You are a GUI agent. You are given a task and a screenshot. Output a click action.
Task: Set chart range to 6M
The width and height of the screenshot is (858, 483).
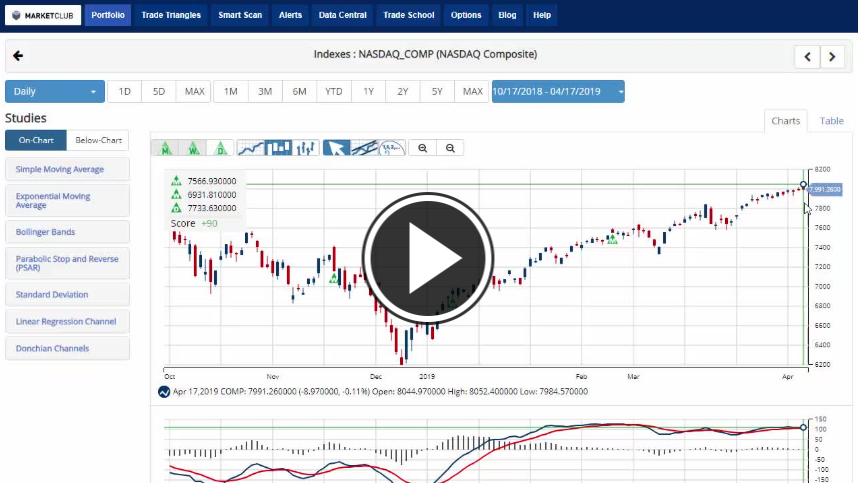[x=299, y=91]
